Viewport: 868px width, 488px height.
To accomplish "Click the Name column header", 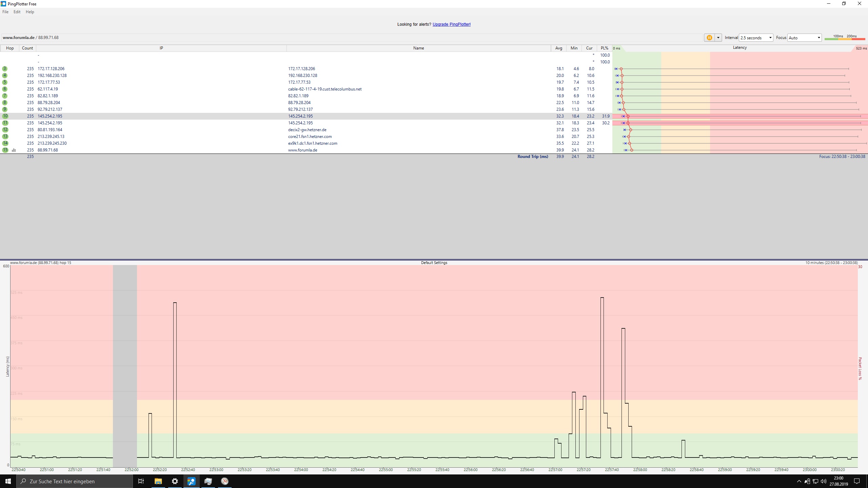I will [419, 48].
